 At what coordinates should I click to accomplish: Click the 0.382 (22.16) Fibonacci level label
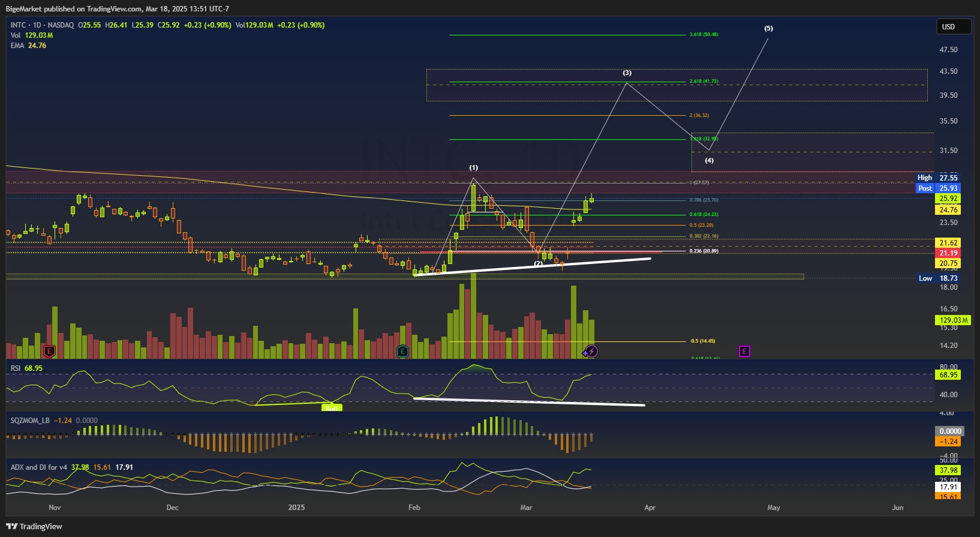704,236
